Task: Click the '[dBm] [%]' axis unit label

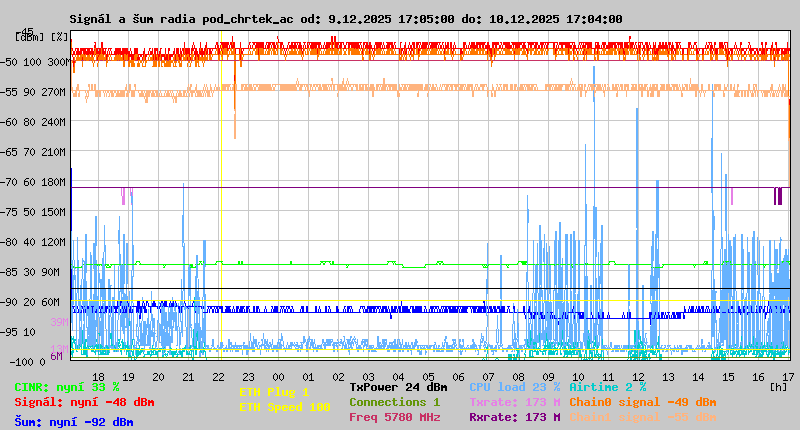Action: click(x=42, y=37)
